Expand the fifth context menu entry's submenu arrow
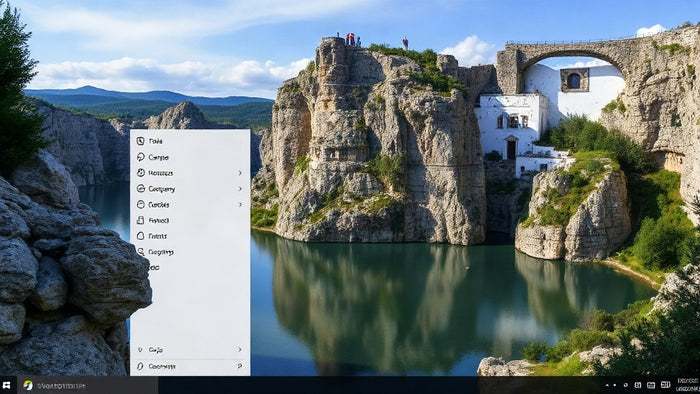 pyautogui.click(x=240, y=204)
